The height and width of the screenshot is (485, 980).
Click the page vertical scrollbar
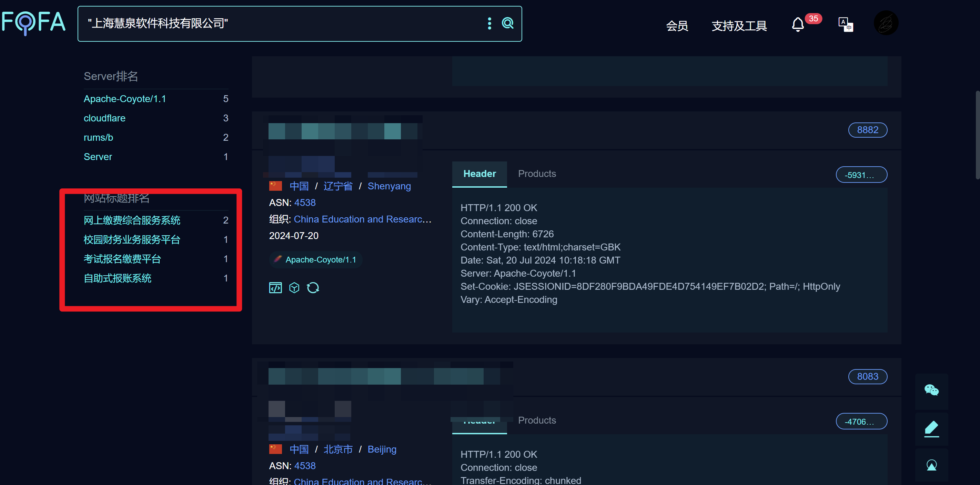[977, 135]
